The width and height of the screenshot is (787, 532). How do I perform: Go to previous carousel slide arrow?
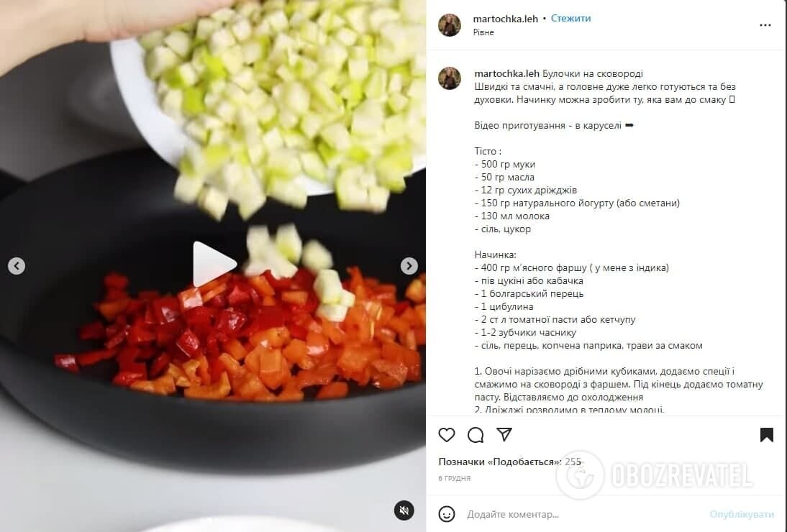pos(17,266)
